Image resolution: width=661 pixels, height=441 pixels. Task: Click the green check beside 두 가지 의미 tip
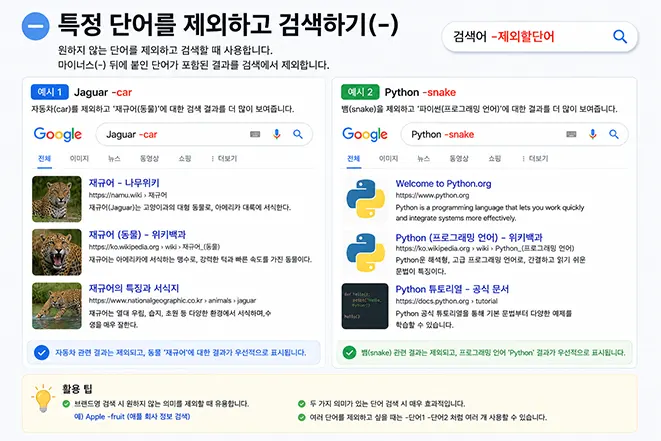[x=301, y=404]
